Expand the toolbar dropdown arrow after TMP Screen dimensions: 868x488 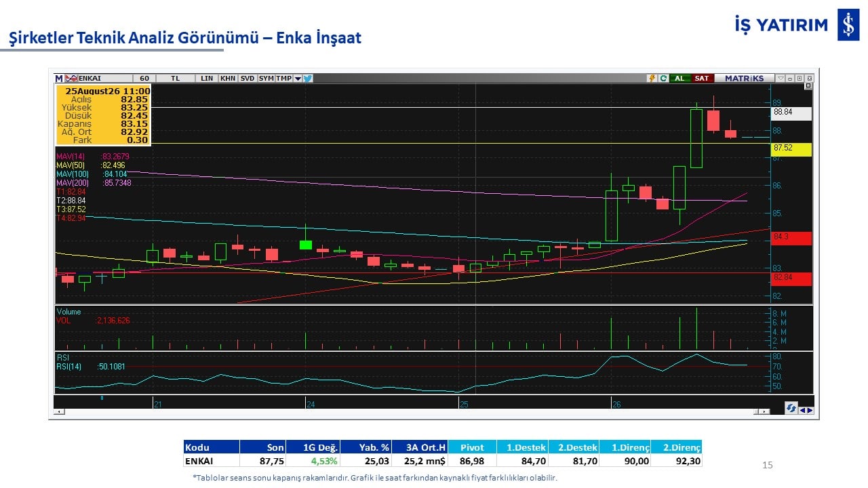pyautogui.click(x=298, y=79)
